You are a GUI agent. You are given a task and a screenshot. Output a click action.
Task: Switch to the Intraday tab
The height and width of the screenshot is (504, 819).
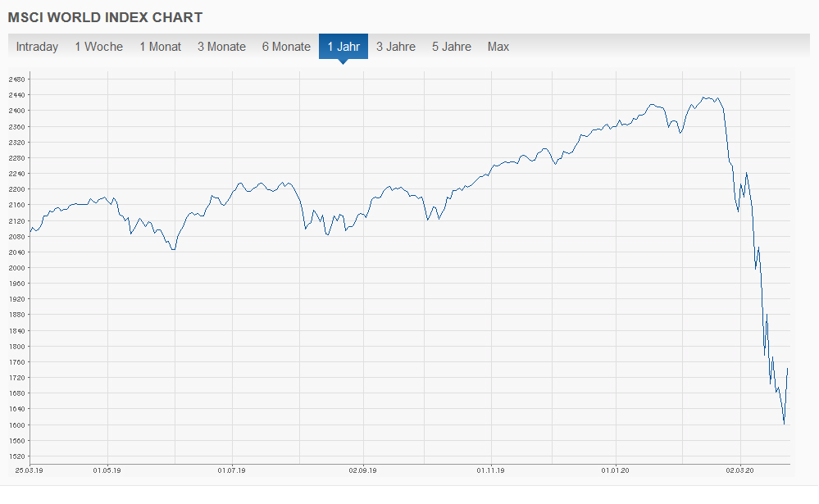pyautogui.click(x=37, y=47)
